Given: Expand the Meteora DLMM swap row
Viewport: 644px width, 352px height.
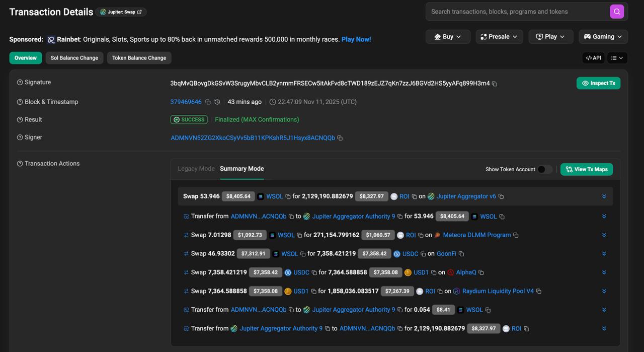Looking at the screenshot, I should point(604,235).
